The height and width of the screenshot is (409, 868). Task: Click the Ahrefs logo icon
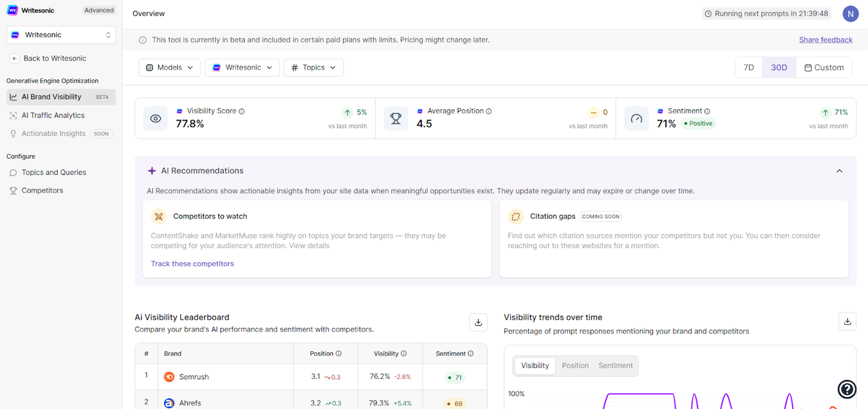pyautogui.click(x=169, y=403)
